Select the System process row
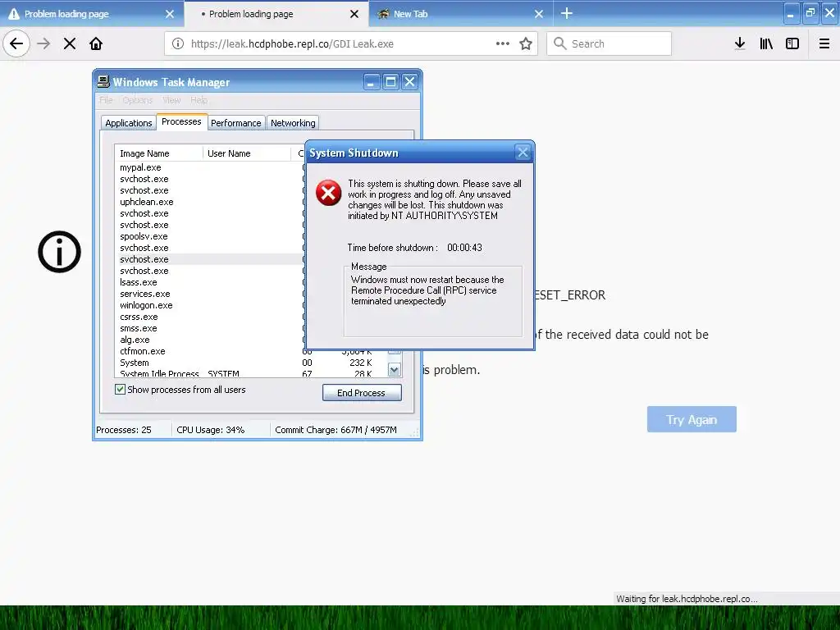The width and height of the screenshot is (840, 630). pos(251,363)
